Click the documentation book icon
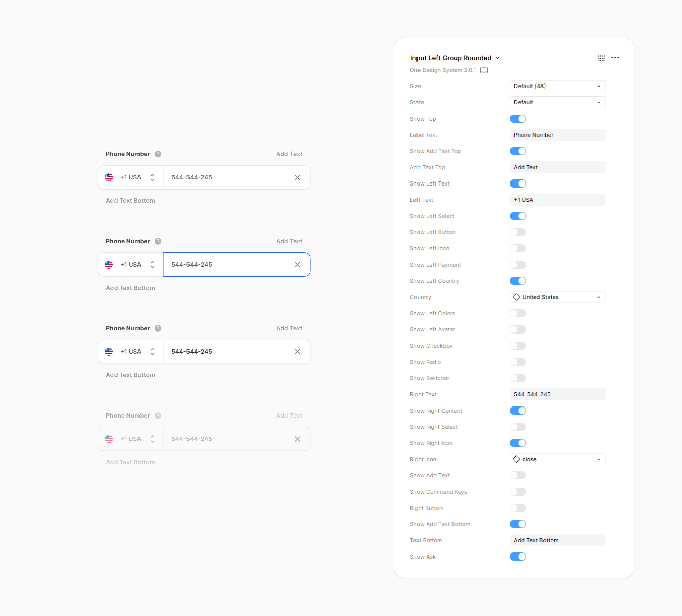 tap(484, 70)
